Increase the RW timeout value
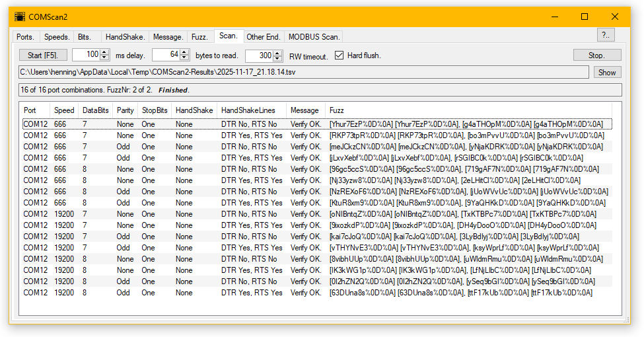 (x=278, y=53)
